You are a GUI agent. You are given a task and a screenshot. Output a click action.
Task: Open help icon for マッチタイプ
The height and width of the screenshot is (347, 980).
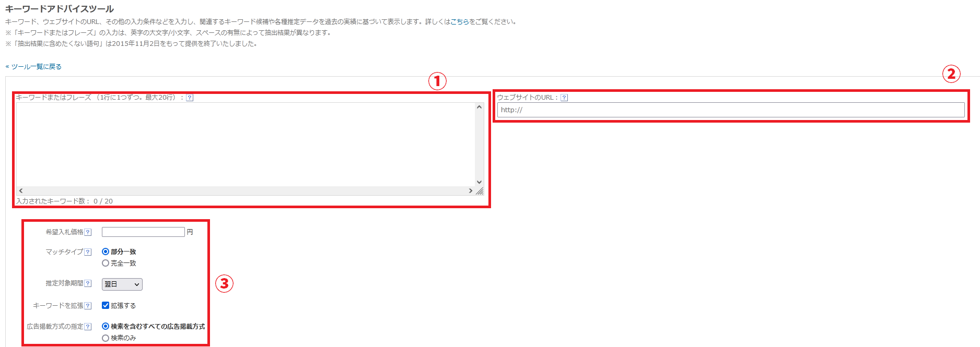(x=88, y=252)
